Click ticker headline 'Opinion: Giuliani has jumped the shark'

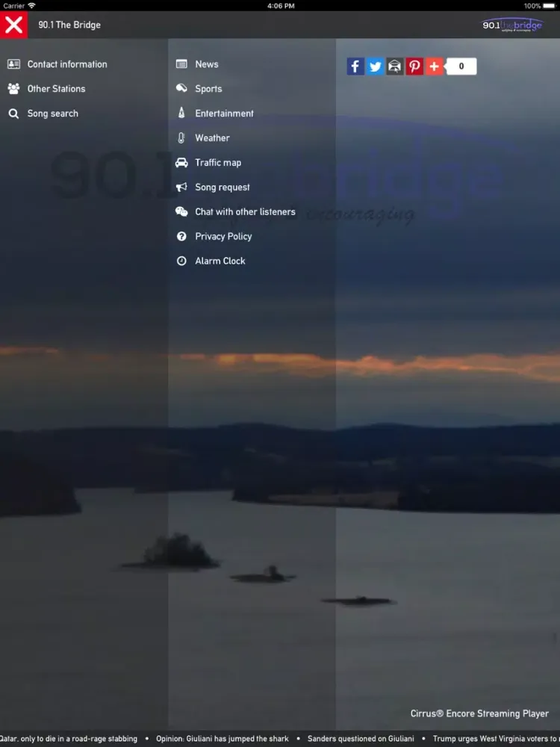tap(223, 739)
